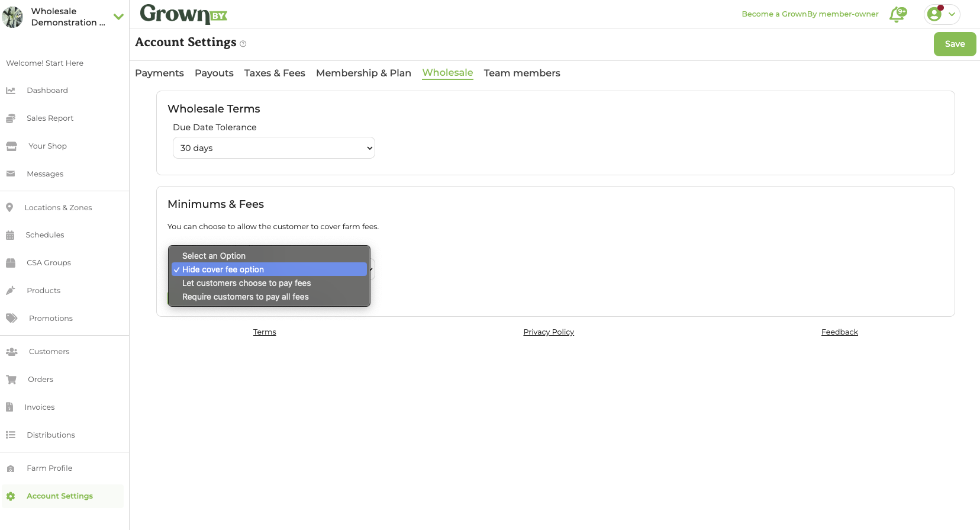This screenshot has width=980, height=530.
Task: Choose 'Select an Option' in dropdown list
Action: (x=269, y=256)
